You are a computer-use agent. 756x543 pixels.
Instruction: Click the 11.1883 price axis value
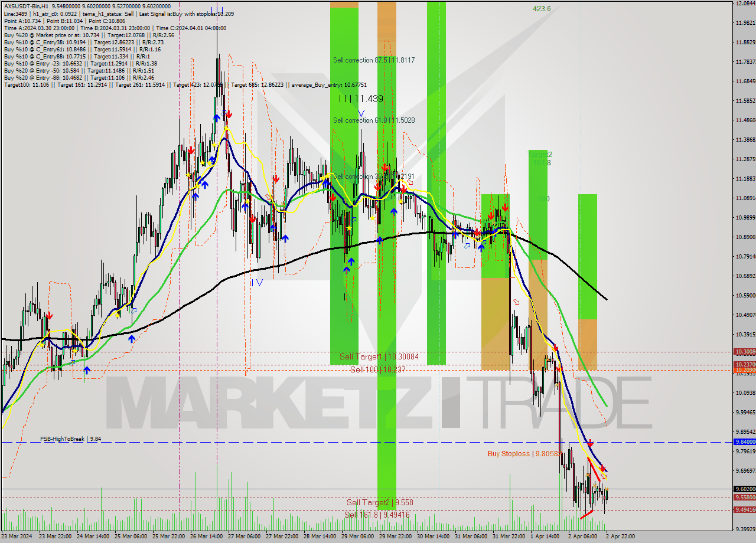coord(745,179)
